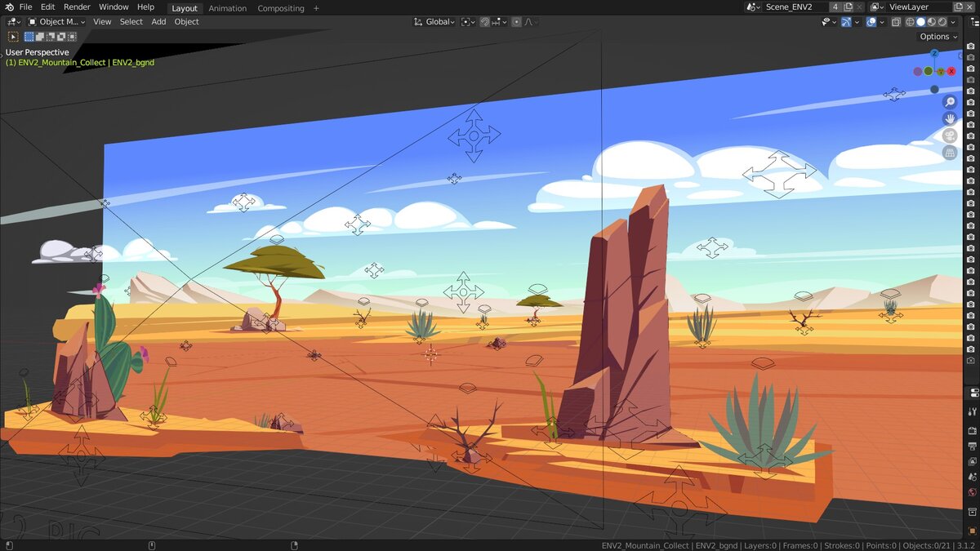This screenshot has width=980, height=551.
Task: Switch to Material Preview shading
Action: [932, 22]
